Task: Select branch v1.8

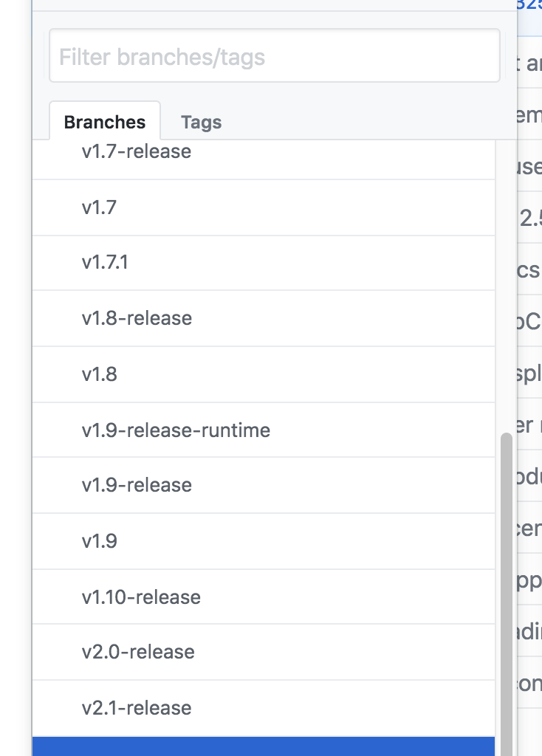Action: (x=100, y=374)
